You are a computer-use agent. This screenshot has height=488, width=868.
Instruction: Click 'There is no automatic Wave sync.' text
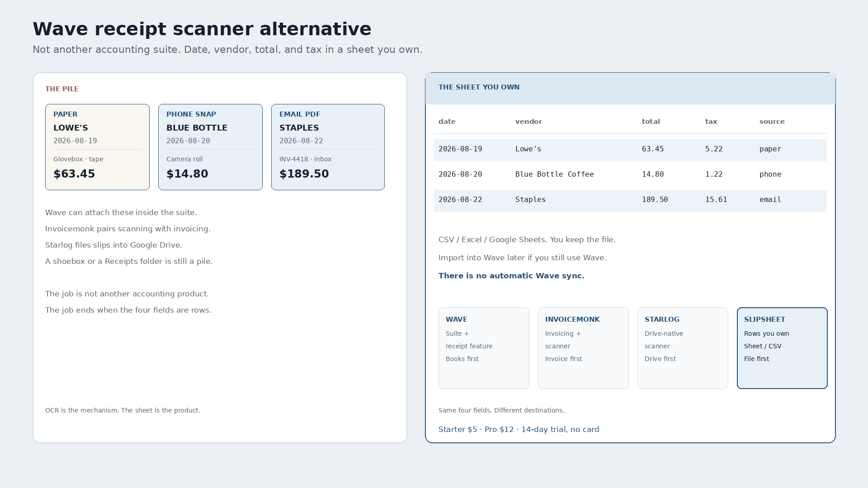click(511, 276)
